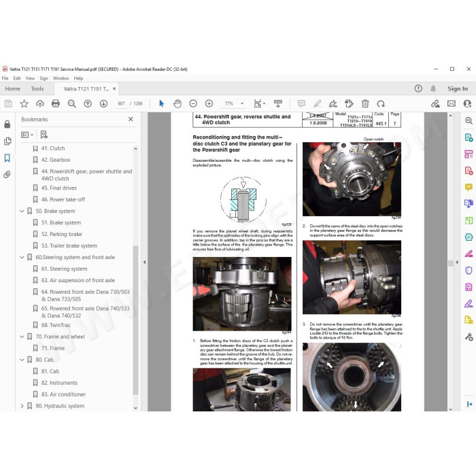
Task: Open bookmarks options dropdown
Action: click(x=27, y=135)
